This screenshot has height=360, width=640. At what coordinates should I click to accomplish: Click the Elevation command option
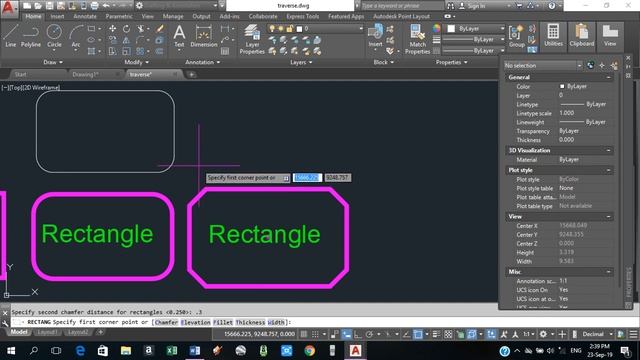coord(196,322)
